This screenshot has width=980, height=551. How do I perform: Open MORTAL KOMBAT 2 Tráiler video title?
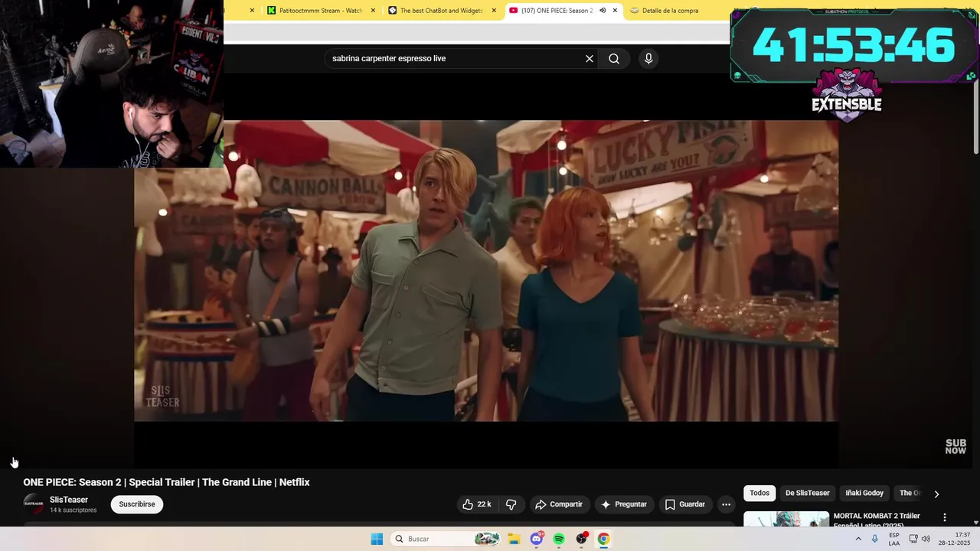[877, 520]
